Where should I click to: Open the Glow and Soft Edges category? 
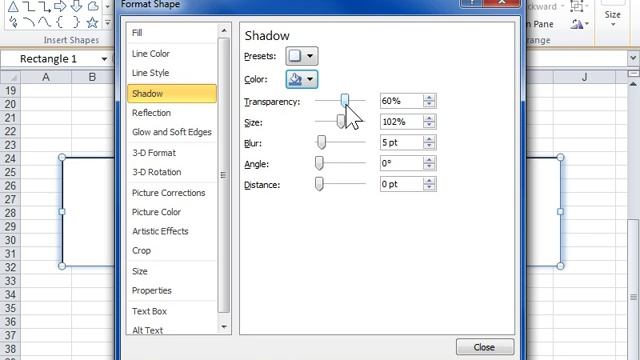tap(172, 132)
